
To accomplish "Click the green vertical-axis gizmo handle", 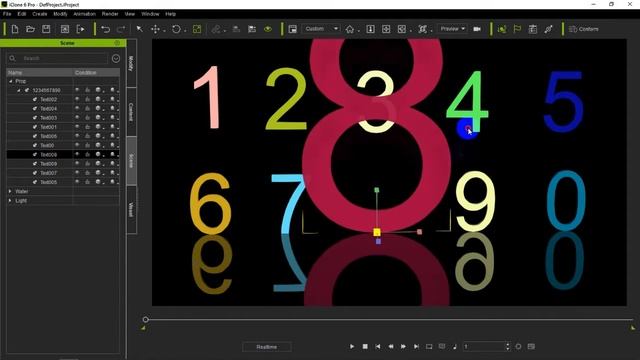I will pyautogui.click(x=377, y=190).
